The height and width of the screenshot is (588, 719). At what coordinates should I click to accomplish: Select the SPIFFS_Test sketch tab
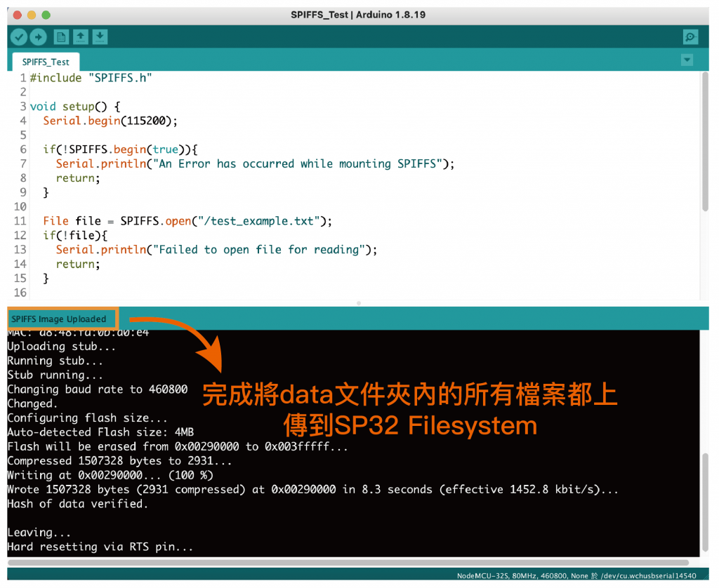46,62
